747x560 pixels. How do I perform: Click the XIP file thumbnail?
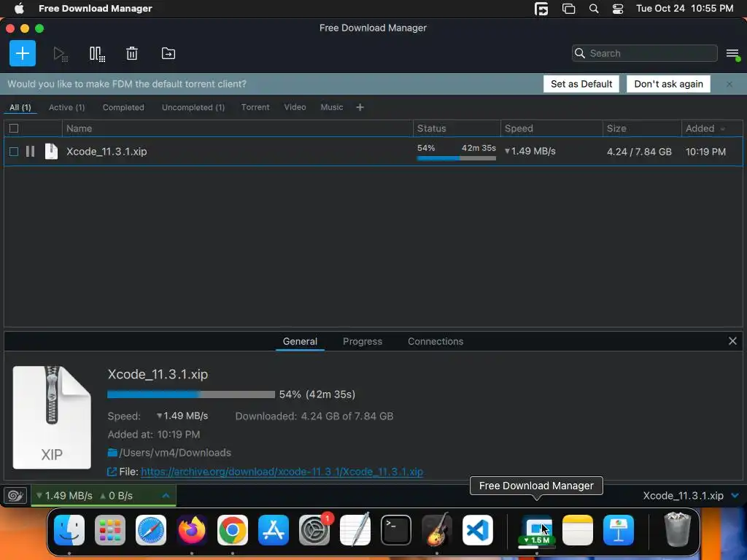[x=52, y=417]
